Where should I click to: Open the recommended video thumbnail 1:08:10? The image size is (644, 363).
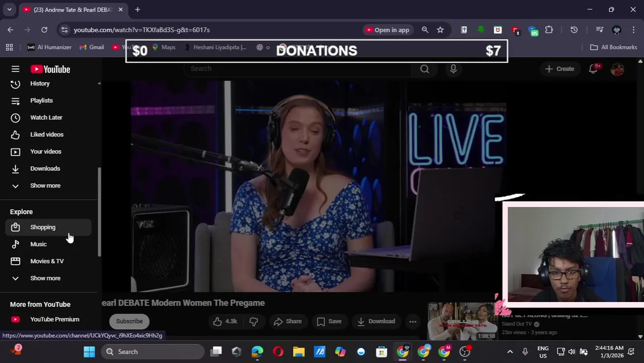tap(462, 322)
